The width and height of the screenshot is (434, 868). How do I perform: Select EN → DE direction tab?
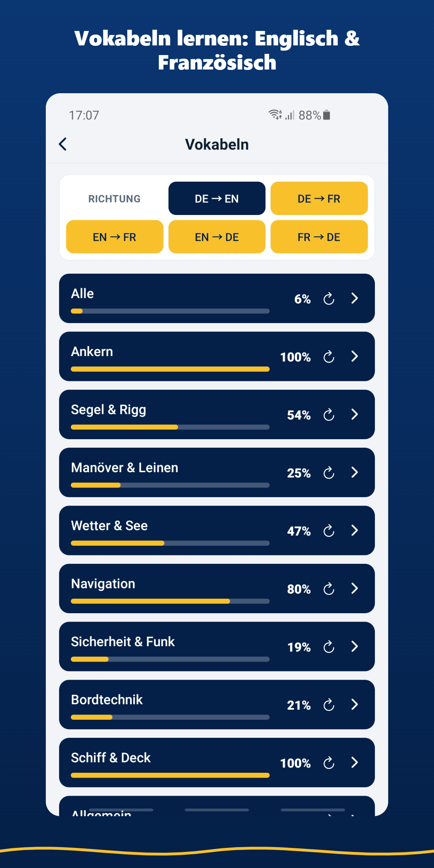click(x=217, y=237)
